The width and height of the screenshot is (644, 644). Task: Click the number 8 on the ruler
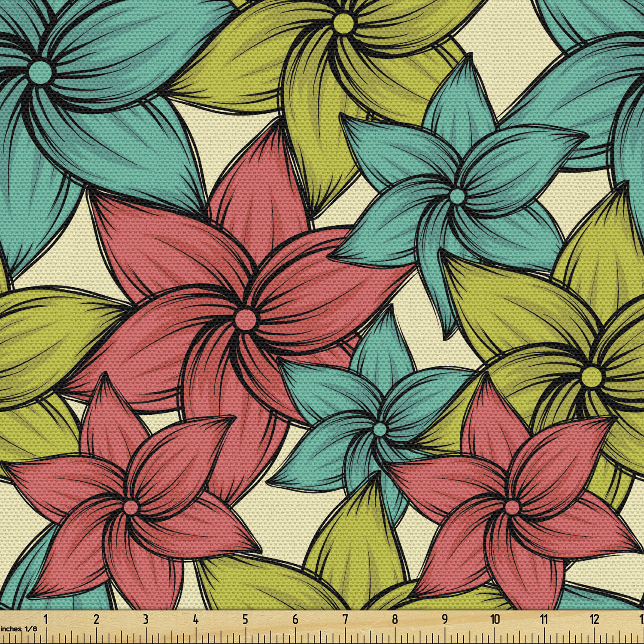(395, 619)
